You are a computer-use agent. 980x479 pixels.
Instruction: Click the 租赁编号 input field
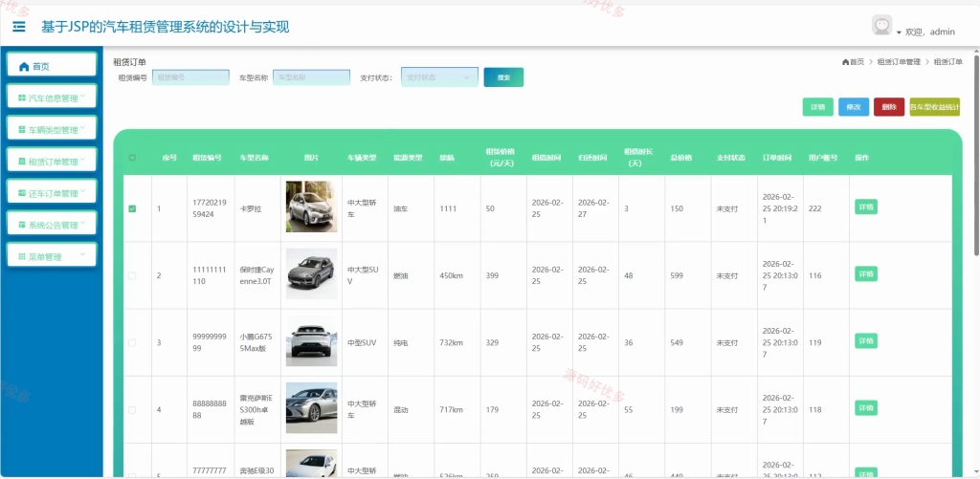[190, 77]
